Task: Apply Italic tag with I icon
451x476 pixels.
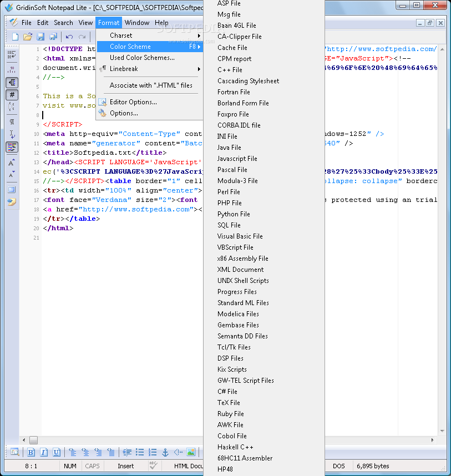Action: pos(44,452)
